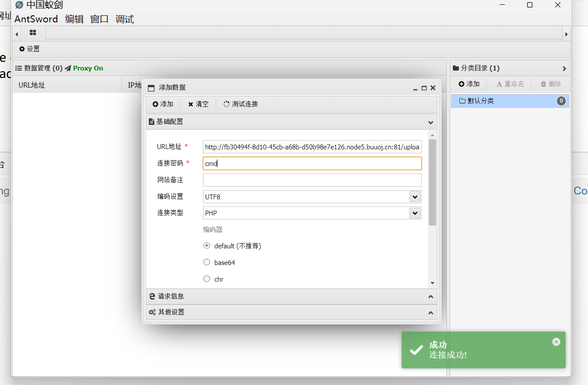Click the 连接成功! notification text
Viewport: 588px width, 385px height.
point(448,355)
